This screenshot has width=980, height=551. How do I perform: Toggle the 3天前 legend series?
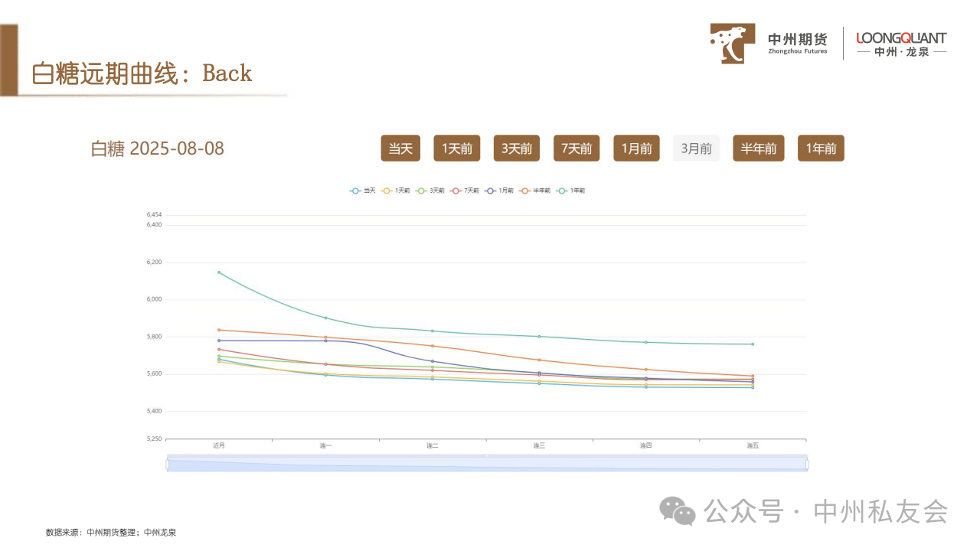[x=423, y=190]
